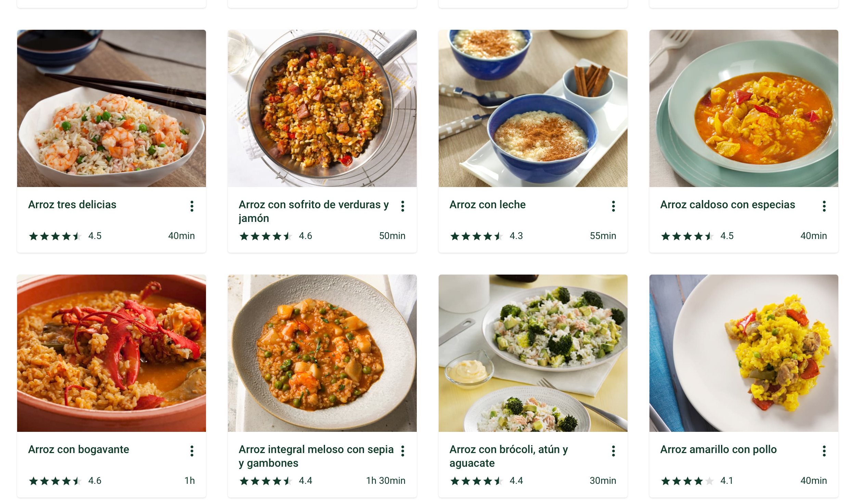This screenshot has height=504, width=852.
Task: Click the 4.1 star rating on Arroz amarillo
Action: tap(687, 481)
